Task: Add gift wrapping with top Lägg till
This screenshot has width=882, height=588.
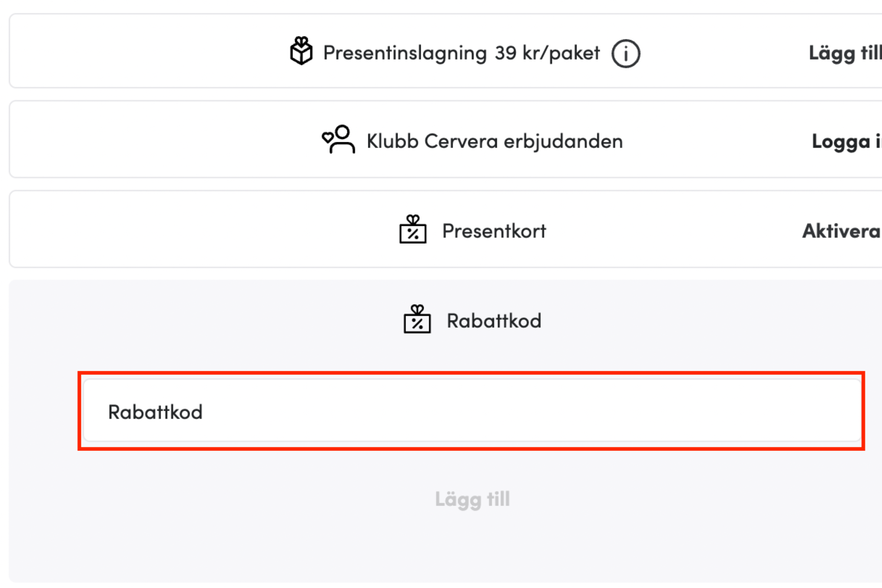Action: pos(845,53)
